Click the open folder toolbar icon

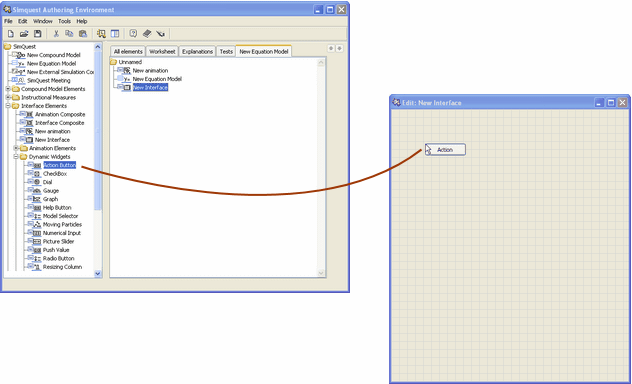[24, 34]
